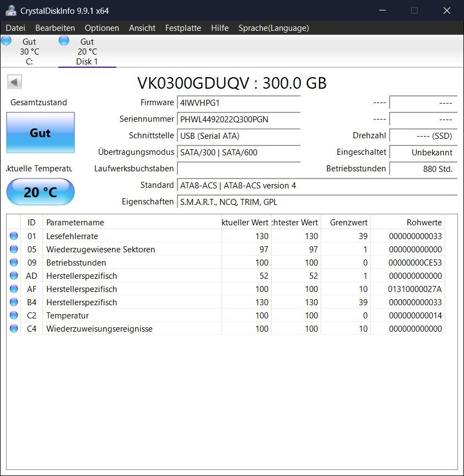Viewport: 464px width, 476px height.
Task: Open the Optionen menu
Action: pyautogui.click(x=102, y=28)
